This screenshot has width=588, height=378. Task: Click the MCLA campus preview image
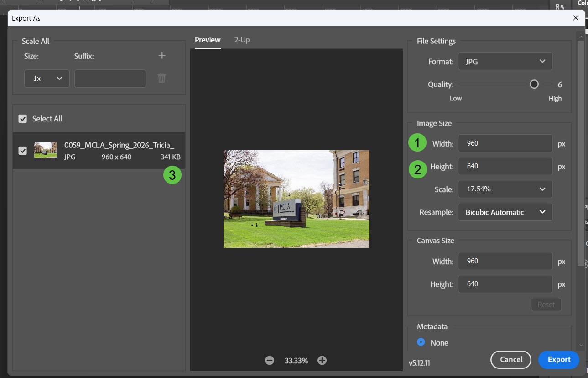(x=297, y=199)
